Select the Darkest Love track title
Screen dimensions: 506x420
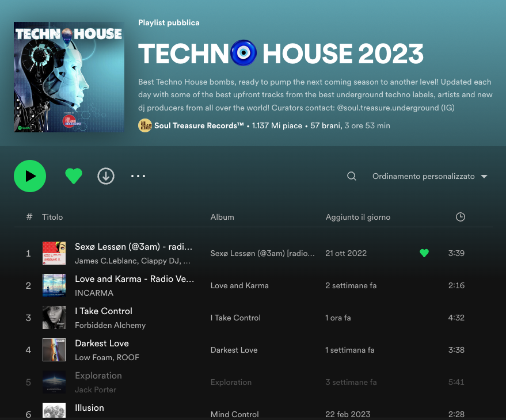point(102,343)
